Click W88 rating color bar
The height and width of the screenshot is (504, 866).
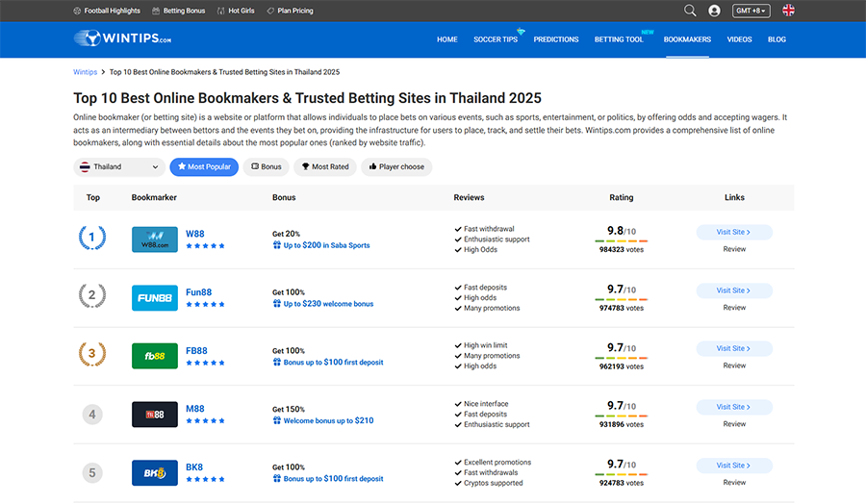[622, 241]
